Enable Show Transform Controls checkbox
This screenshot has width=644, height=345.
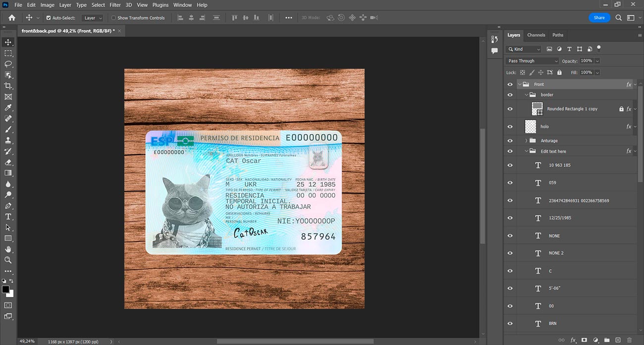point(113,18)
